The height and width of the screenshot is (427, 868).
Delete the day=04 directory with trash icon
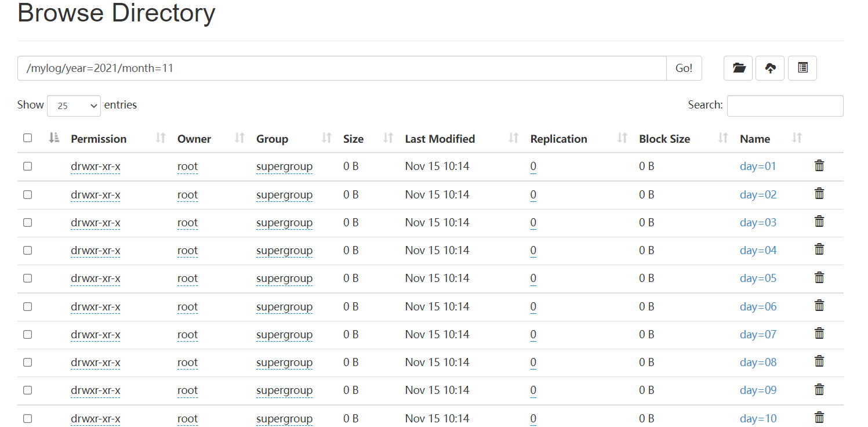coord(819,249)
